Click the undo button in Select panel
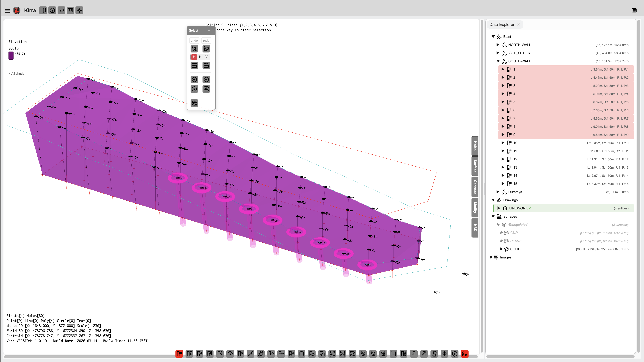The image size is (644, 362). (x=194, y=40)
